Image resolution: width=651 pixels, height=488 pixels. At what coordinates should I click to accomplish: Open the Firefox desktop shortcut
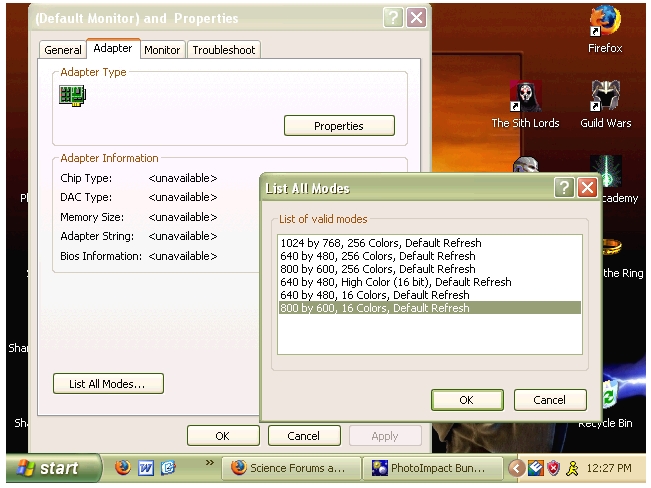[x=604, y=22]
